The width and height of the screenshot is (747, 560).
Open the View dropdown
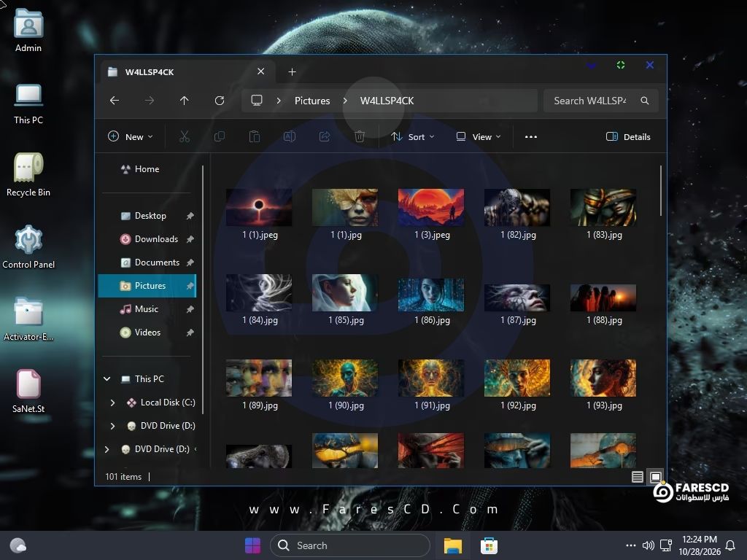tap(479, 136)
